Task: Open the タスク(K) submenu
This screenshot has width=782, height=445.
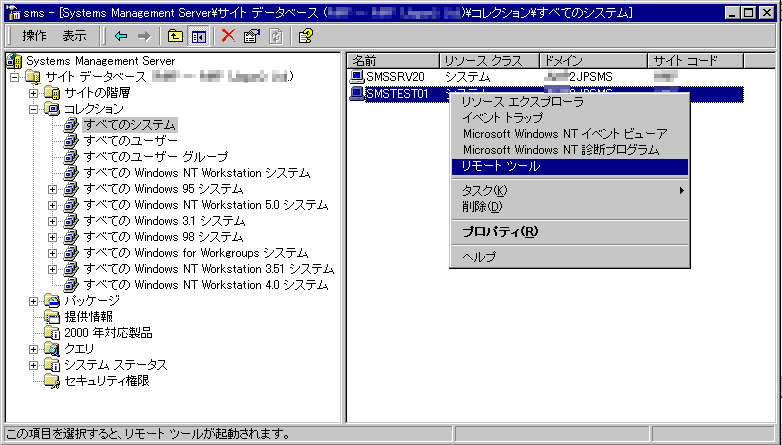Action: 570,191
